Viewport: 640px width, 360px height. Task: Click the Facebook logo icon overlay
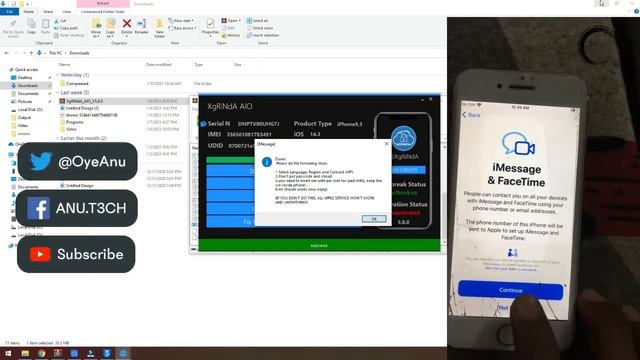pyautogui.click(x=38, y=208)
